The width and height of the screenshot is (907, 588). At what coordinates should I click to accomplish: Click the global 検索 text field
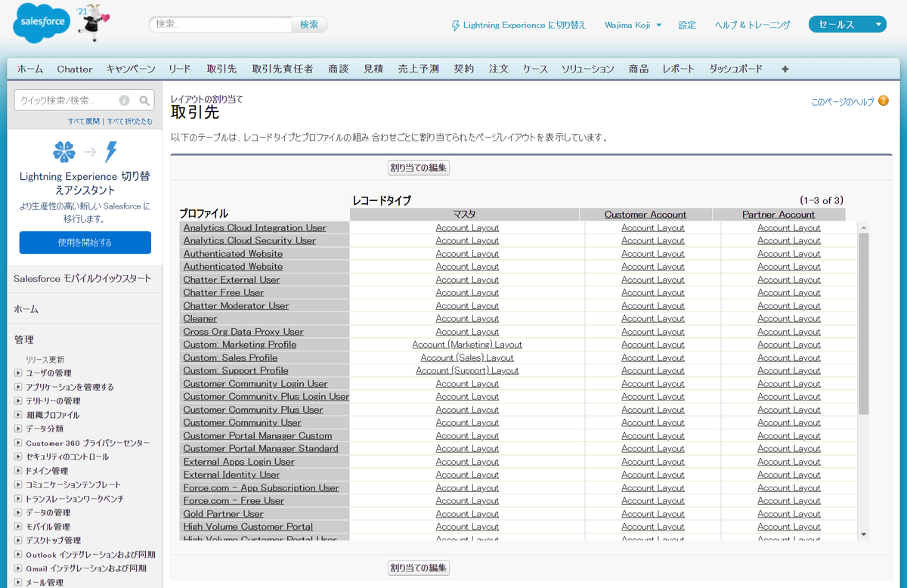(221, 24)
